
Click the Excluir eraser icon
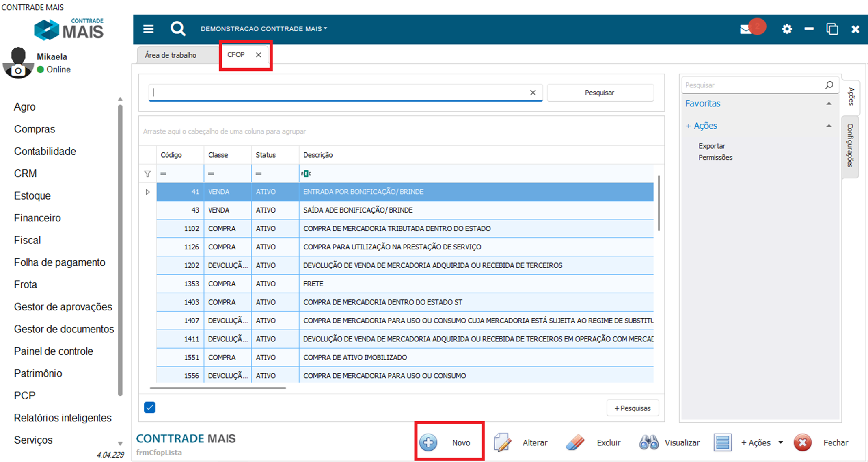click(575, 442)
